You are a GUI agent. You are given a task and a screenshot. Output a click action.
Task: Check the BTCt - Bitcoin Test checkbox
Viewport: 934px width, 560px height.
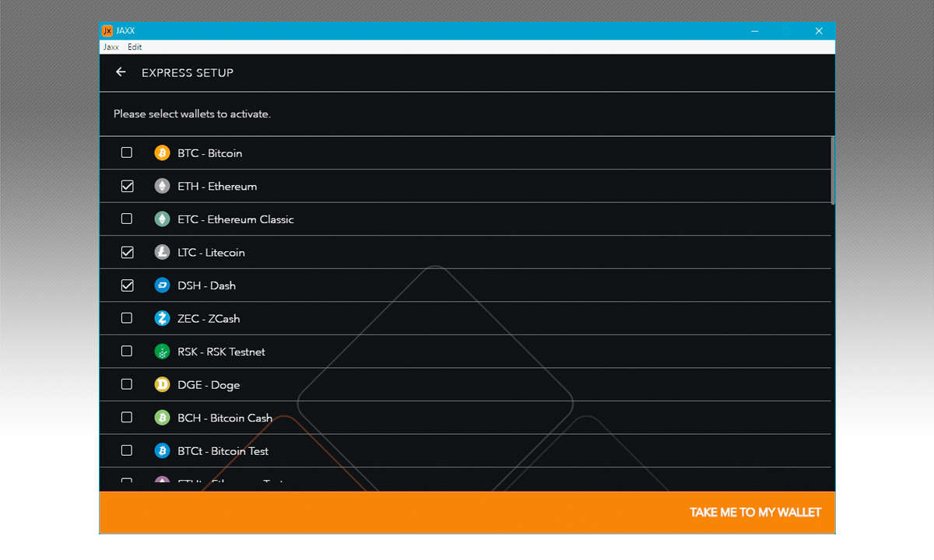127,450
